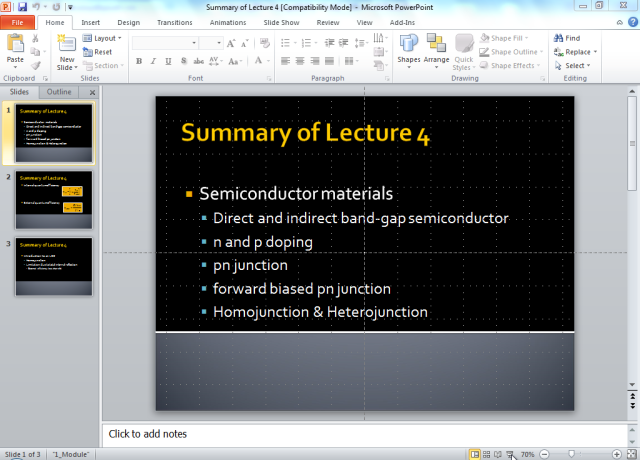Start Slide Show from status bar icon
Viewport: 640px width, 460px height.
tap(510, 454)
